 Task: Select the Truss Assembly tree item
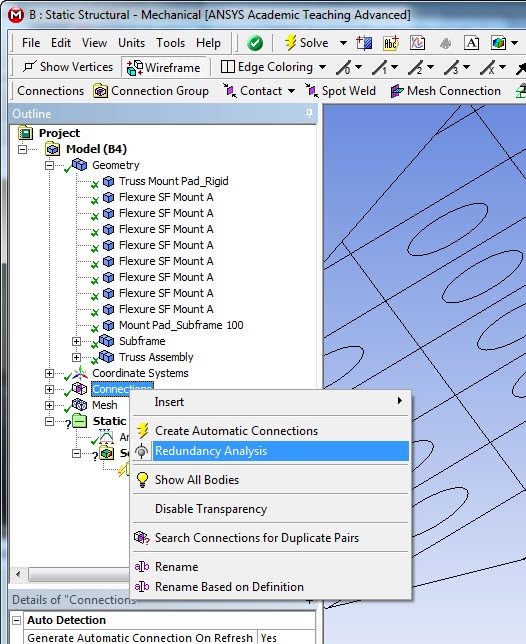(x=156, y=357)
